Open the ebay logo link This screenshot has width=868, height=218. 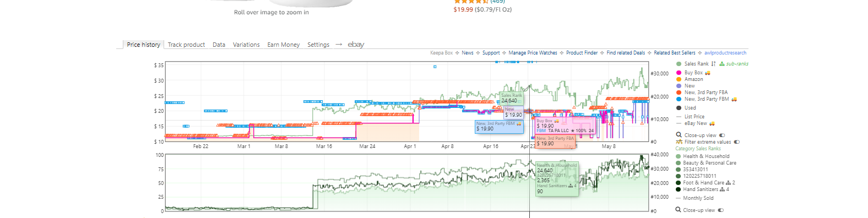click(356, 45)
